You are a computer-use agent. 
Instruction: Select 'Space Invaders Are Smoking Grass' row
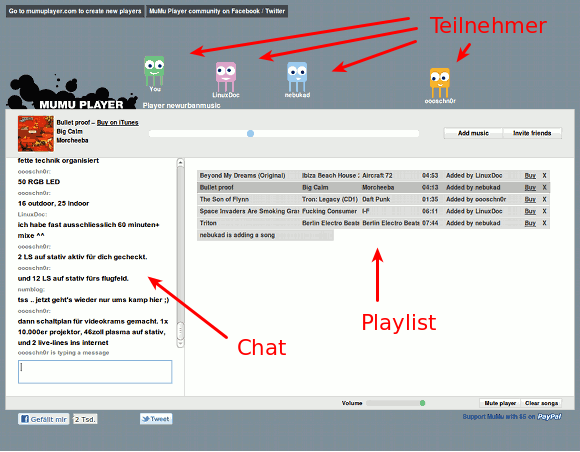point(373,211)
